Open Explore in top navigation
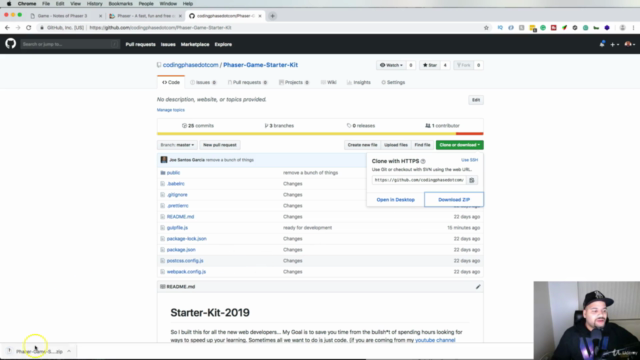This screenshot has height=360, width=640. (x=223, y=44)
